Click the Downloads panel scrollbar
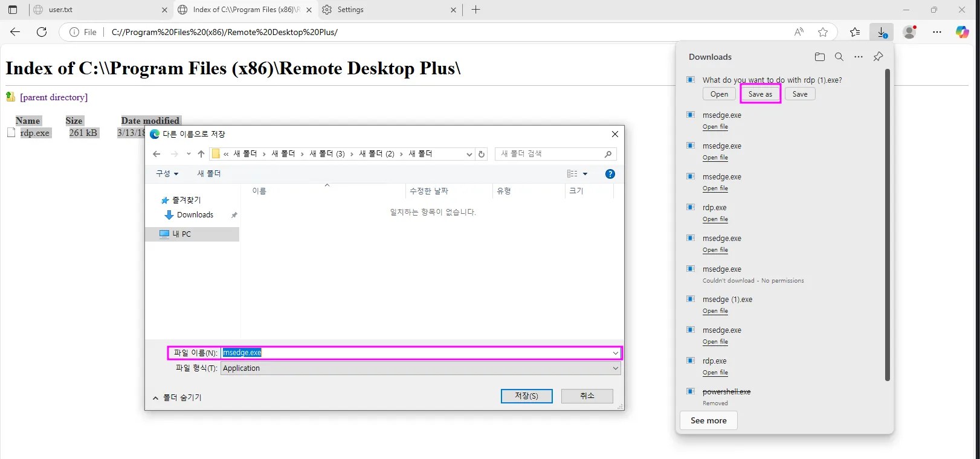 [887, 225]
